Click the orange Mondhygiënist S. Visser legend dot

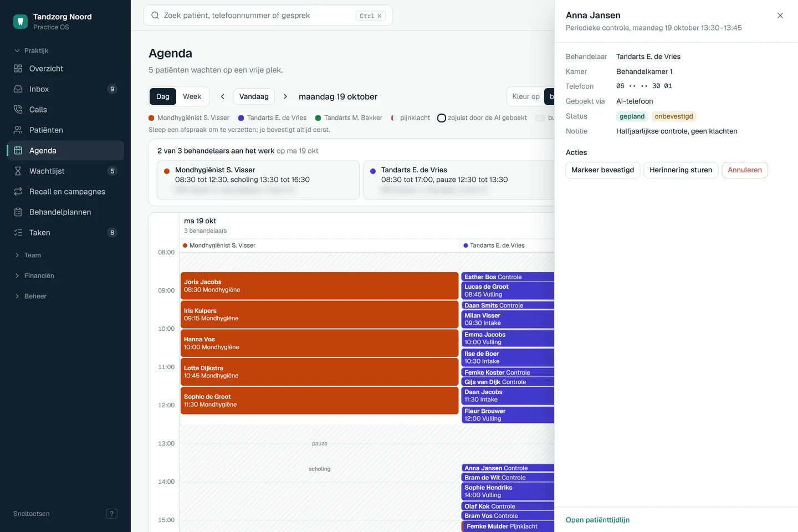151,118
